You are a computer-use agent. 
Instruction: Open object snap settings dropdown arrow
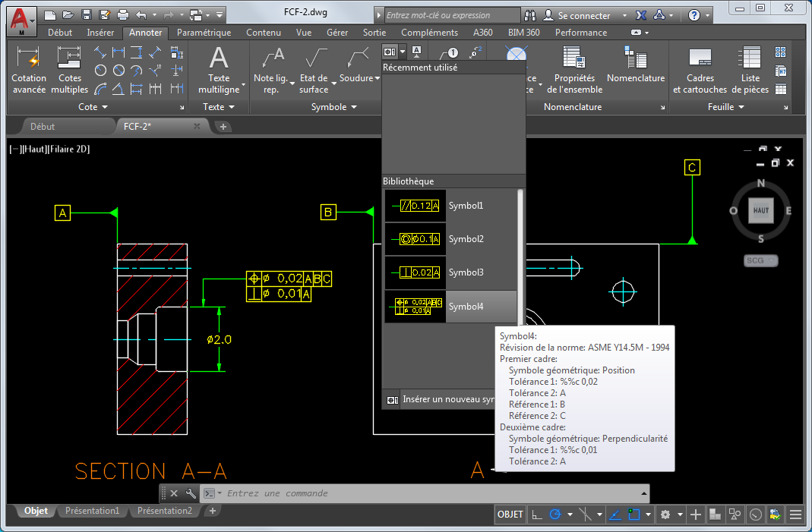[x=648, y=515]
